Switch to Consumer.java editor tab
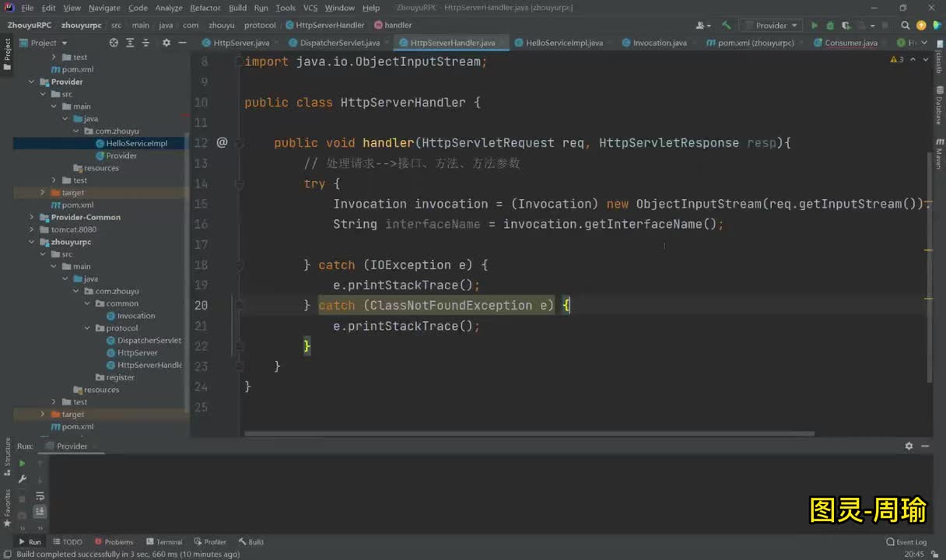Screen dimensions: 946x560 (850, 43)
